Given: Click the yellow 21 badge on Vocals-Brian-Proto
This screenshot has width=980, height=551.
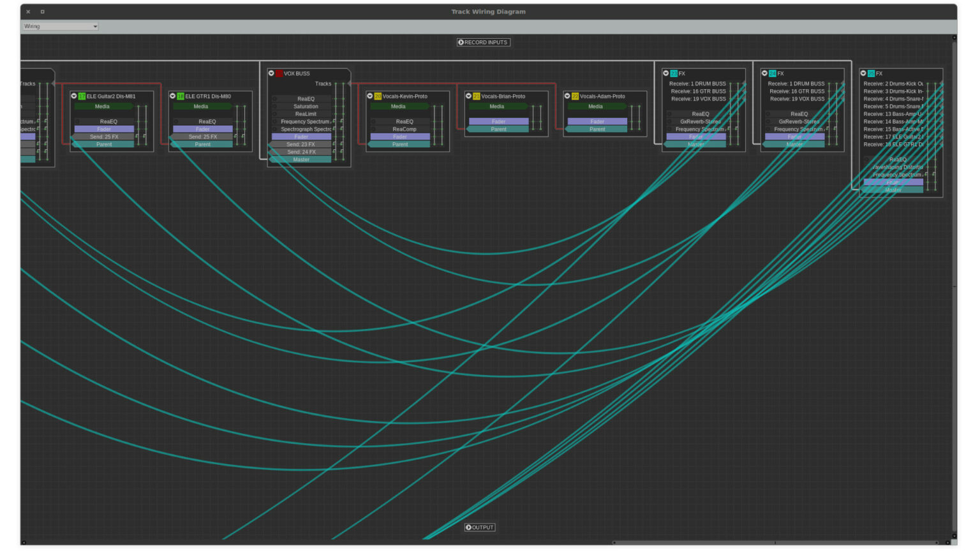Looking at the screenshot, I should pyautogui.click(x=476, y=96).
